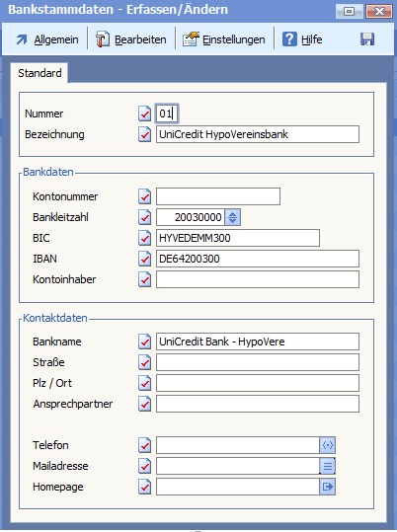Click the Einstellungen settings icon
This screenshot has height=532, width=397.
click(191, 39)
